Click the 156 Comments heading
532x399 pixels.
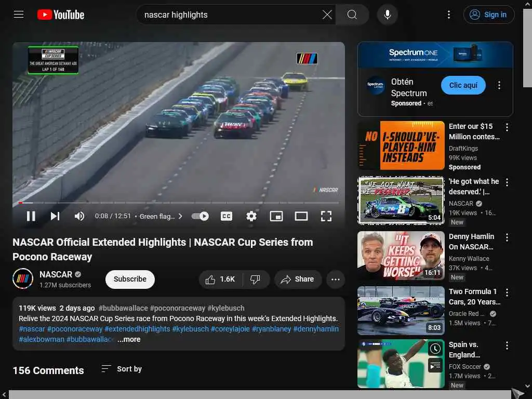point(48,370)
